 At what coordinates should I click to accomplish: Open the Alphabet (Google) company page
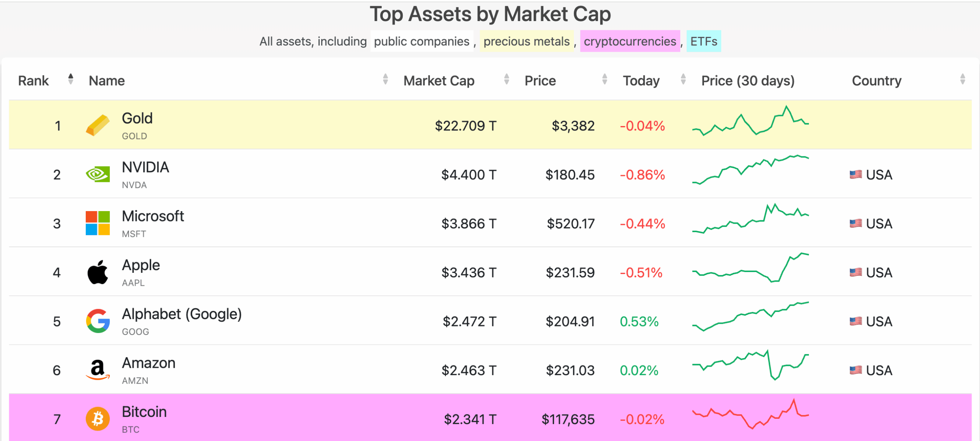click(182, 314)
